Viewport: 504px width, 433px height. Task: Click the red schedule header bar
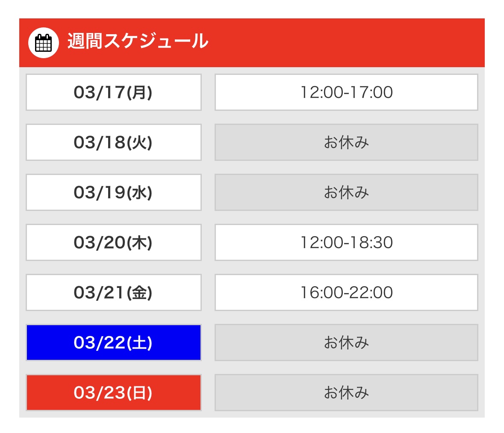tap(252, 43)
